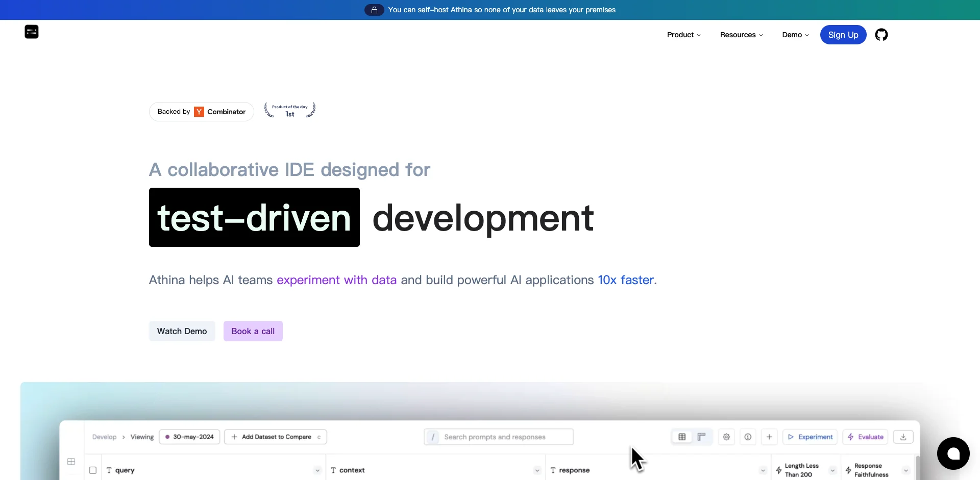The width and height of the screenshot is (980, 480).
Task: Click the 'response' column header text
Action: click(x=574, y=470)
